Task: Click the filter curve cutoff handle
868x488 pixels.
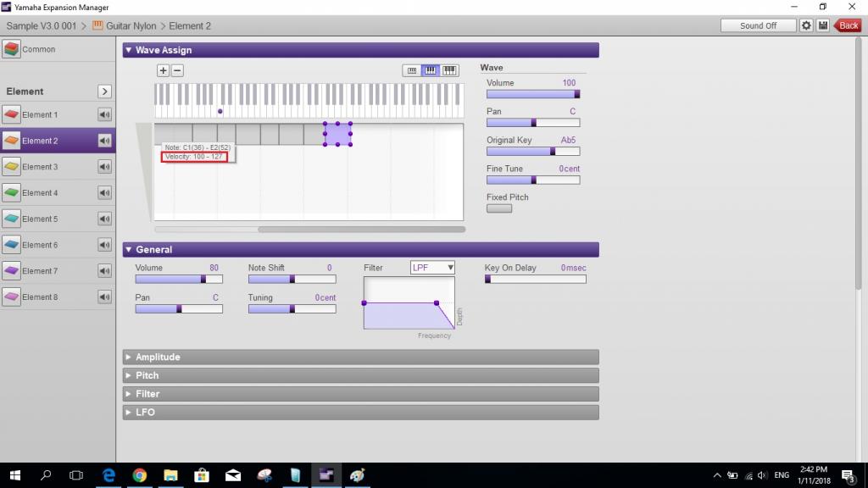Action: point(437,303)
